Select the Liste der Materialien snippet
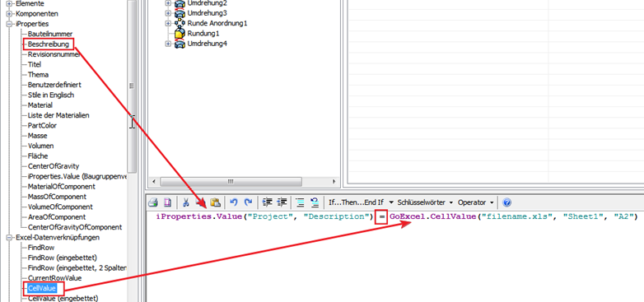 point(58,115)
